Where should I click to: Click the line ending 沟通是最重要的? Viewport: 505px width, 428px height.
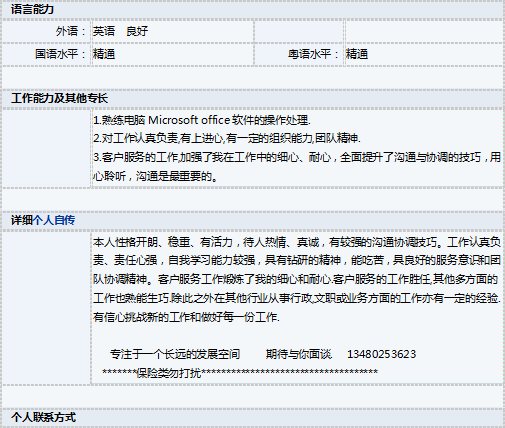[155, 176]
